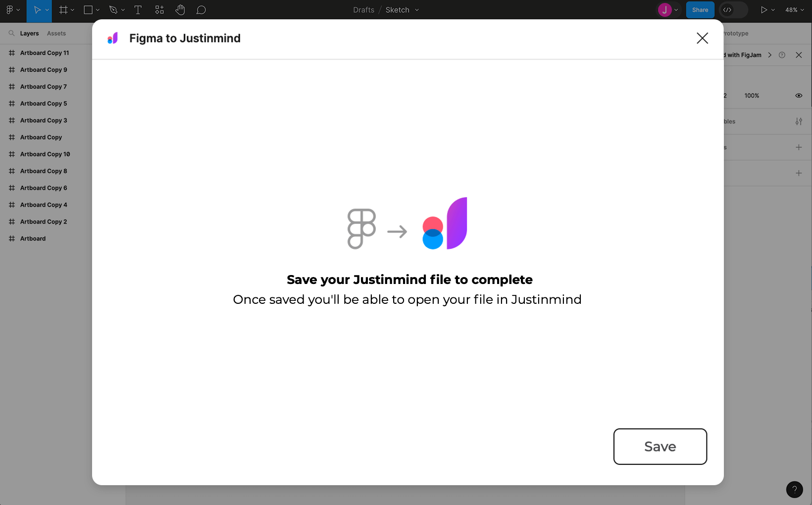Screen dimensions: 812x505
Task: Click the search icon in the Layers panel
Action: (11, 33)
